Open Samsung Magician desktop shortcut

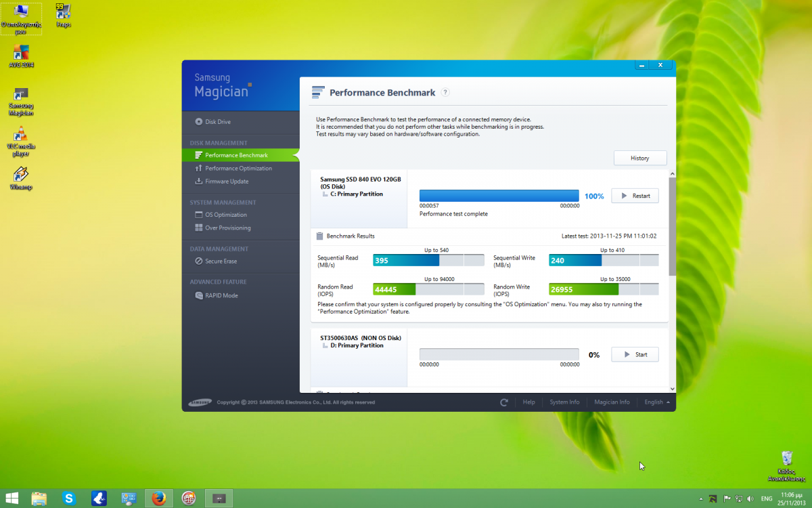[22, 102]
